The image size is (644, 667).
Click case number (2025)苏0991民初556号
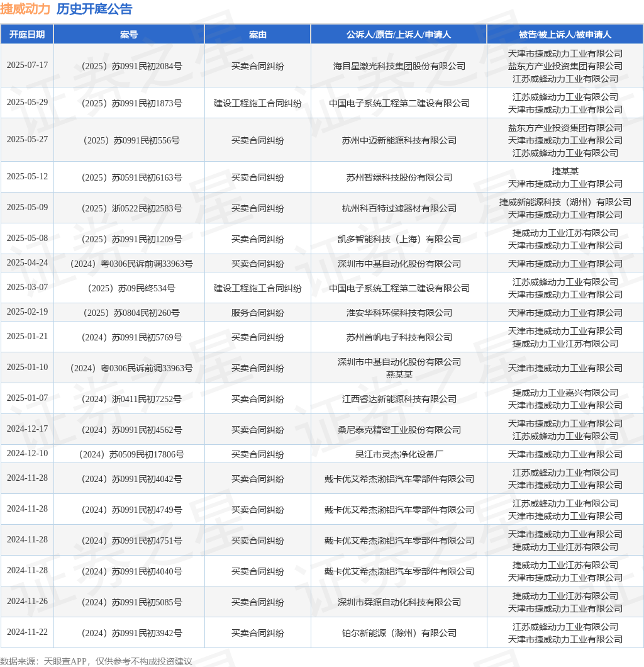(132, 140)
